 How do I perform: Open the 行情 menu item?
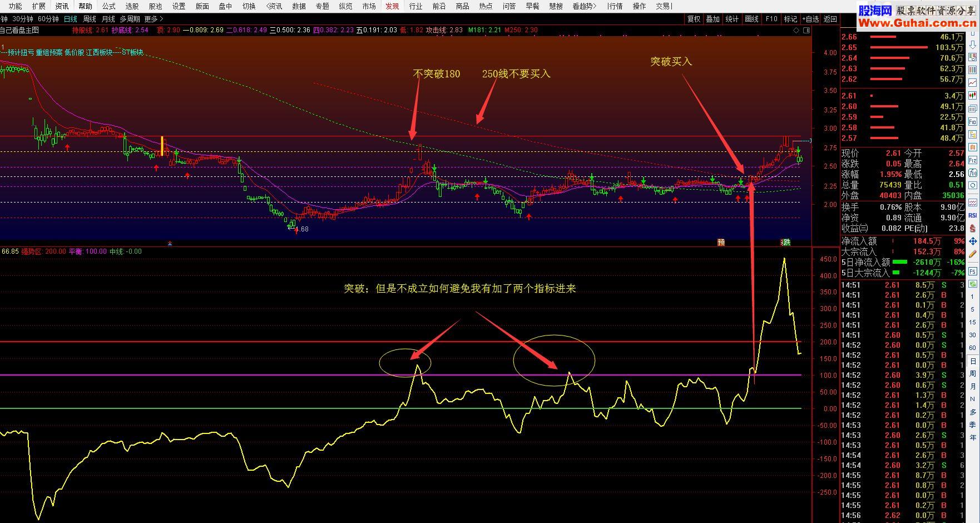615,6
